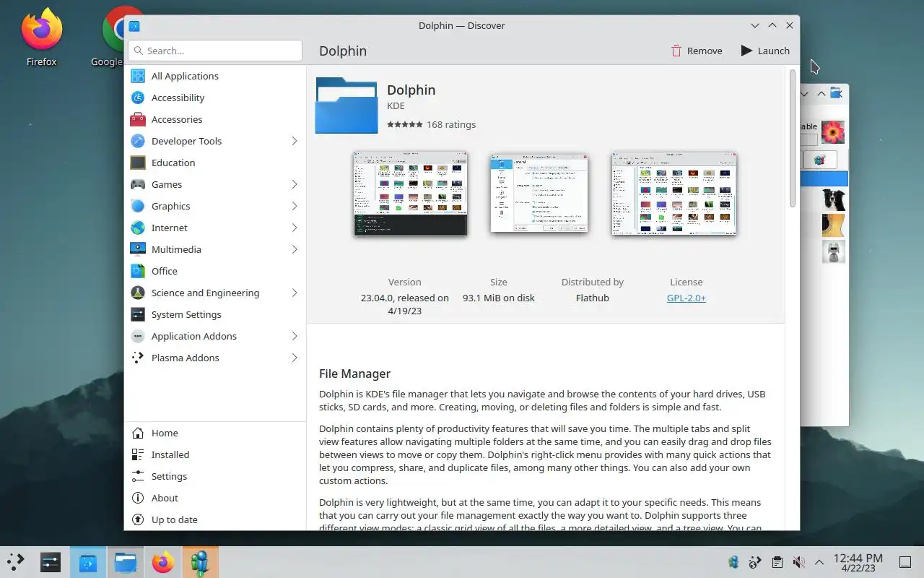View the second Dolphin settings screenshot

(539, 193)
